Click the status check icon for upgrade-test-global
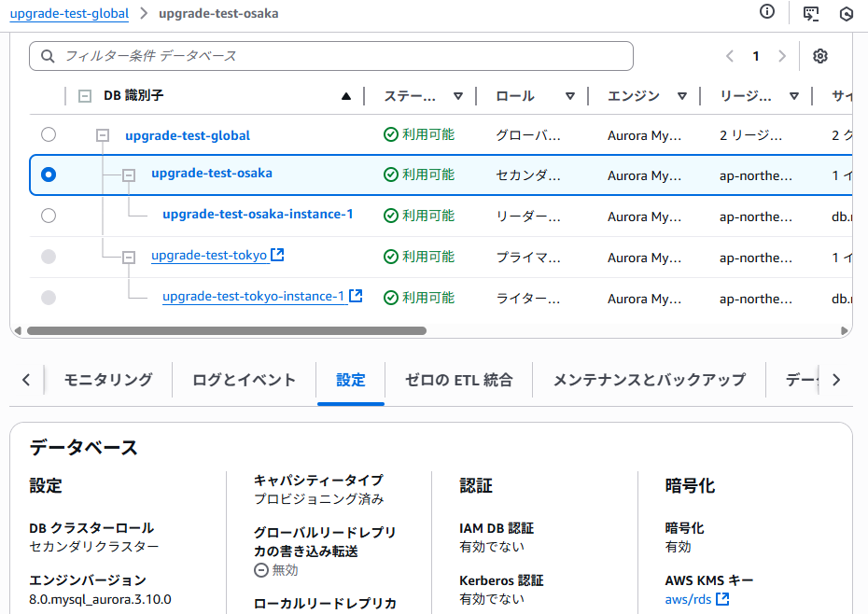This screenshot has width=868, height=614. [x=391, y=134]
